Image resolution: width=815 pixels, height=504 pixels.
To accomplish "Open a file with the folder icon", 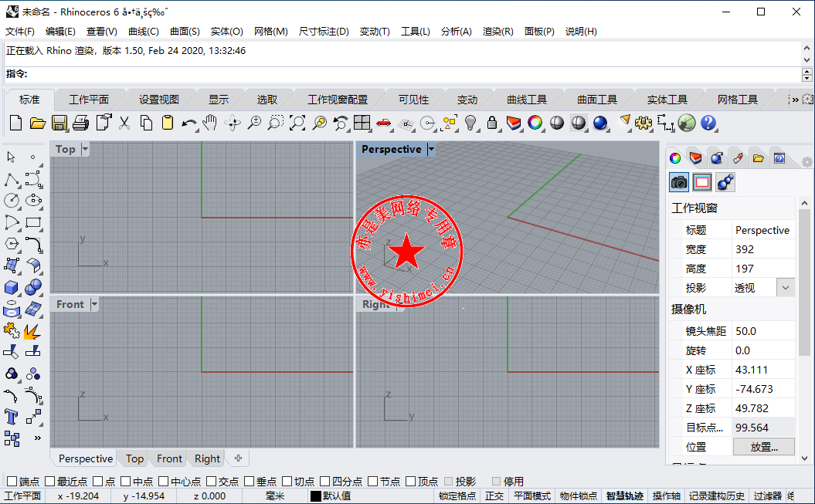I will [37, 123].
